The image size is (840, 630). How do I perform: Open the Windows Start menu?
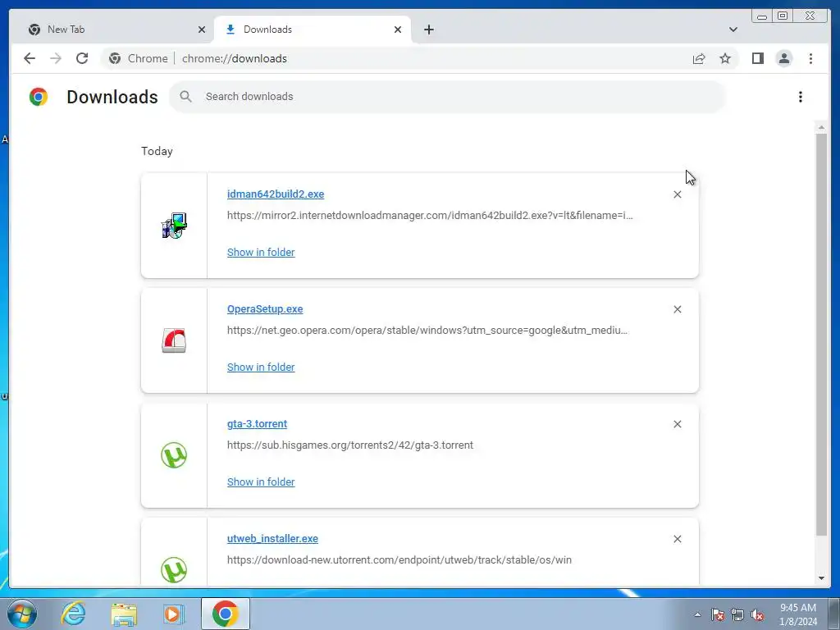click(x=21, y=614)
